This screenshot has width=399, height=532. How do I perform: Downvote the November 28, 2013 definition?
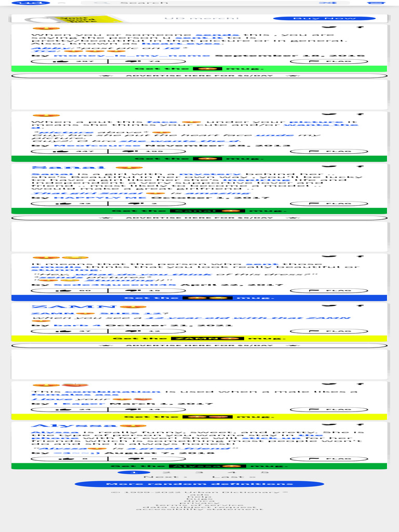pyautogui.click(x=147, y=151)
